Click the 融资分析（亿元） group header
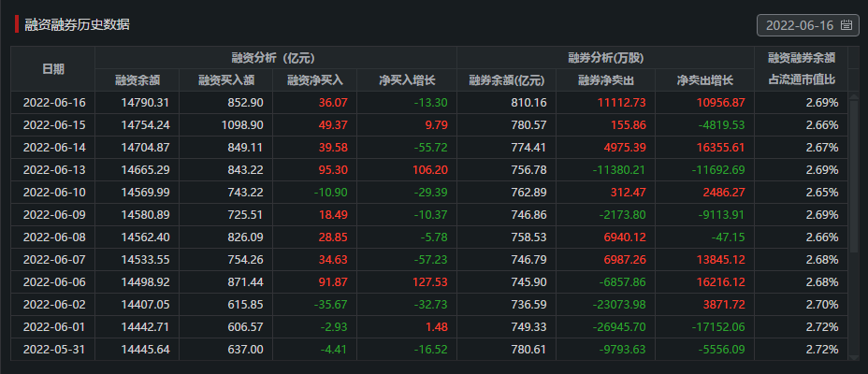 [x=274, y=57]
